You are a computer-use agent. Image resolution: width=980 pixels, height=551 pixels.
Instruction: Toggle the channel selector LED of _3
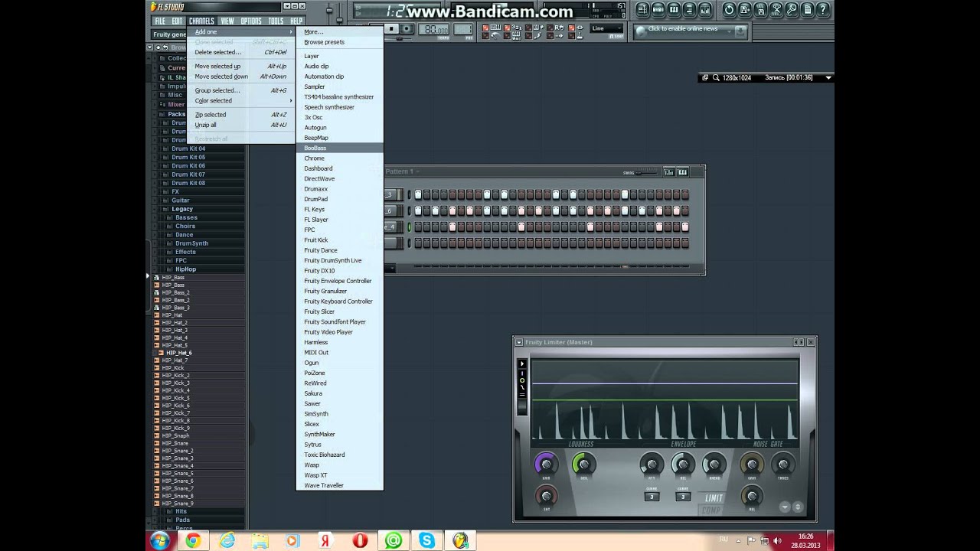coord(409,194)
